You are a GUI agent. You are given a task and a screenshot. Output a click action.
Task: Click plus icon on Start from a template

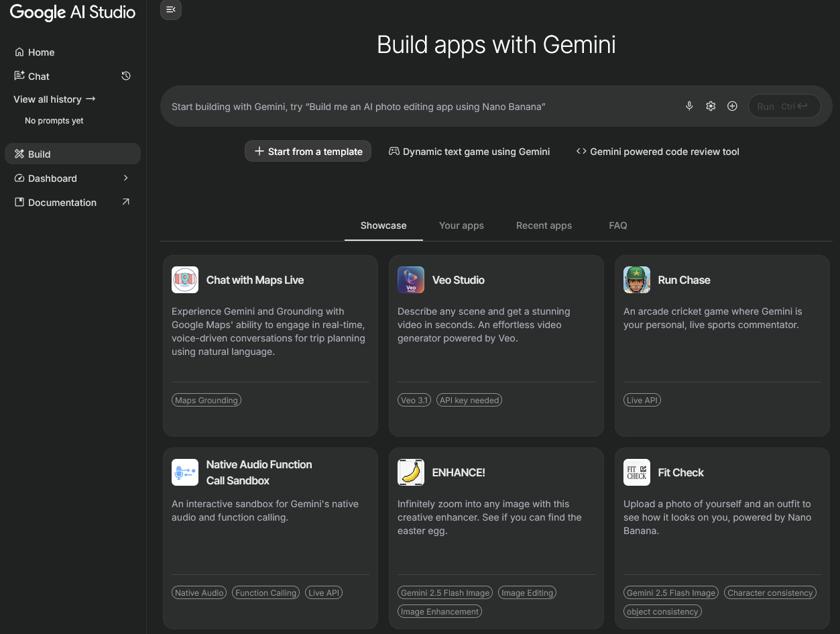pos(259,152)
